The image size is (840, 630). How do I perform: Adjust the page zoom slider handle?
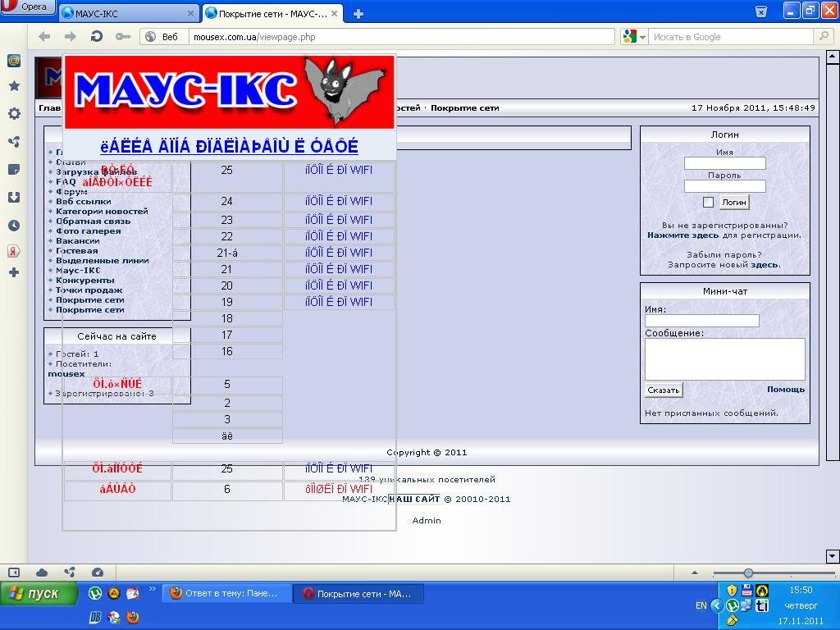coord(748,573)
